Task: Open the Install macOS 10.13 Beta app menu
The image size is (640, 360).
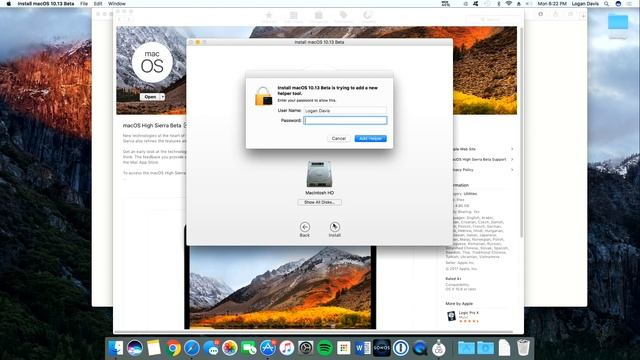Action: pos(46,4)
